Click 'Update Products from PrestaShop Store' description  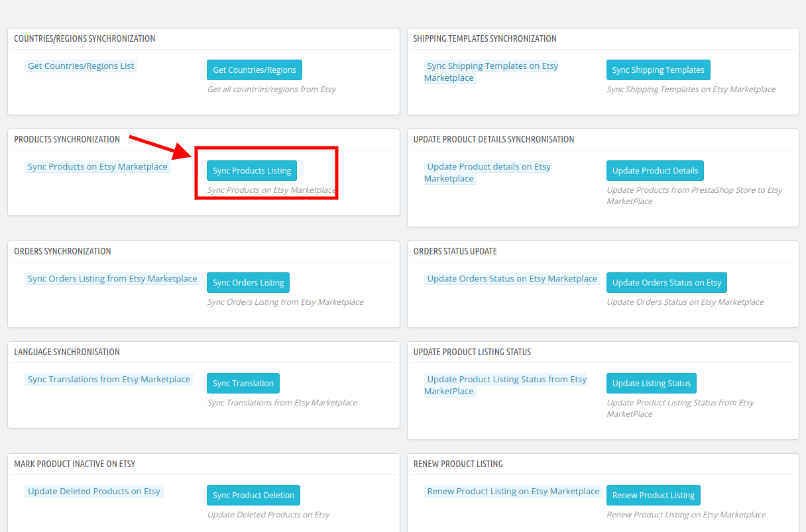click(x=695, y=196)
